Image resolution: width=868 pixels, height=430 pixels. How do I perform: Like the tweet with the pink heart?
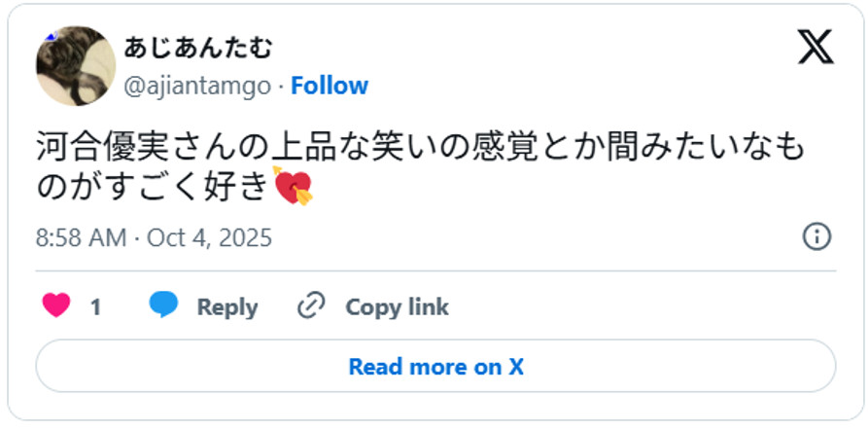tap(56, 305)
